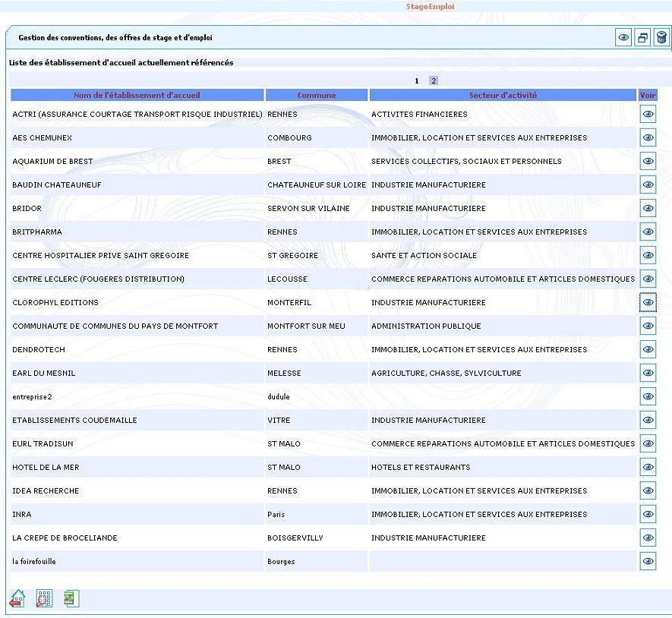This screenshot has width=672, height=618.
Task: Open view icon for EARL DU MESNIL
Action: click(648, 373)
